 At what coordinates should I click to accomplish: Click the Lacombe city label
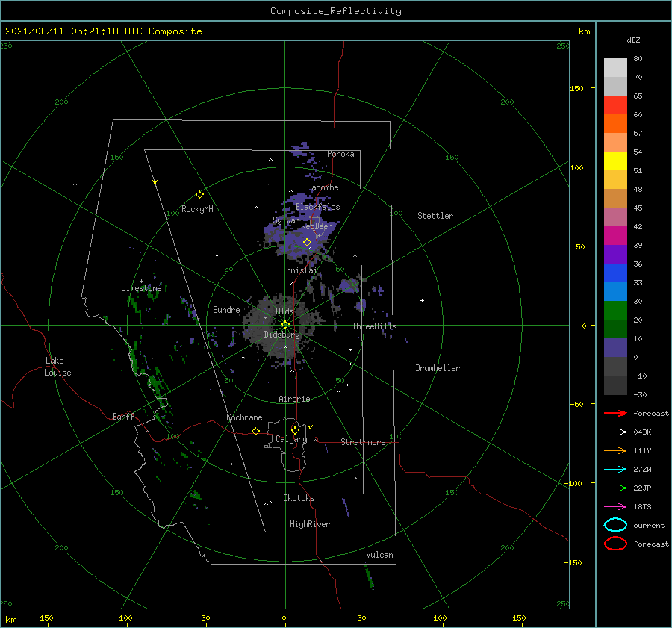[323, 187]
